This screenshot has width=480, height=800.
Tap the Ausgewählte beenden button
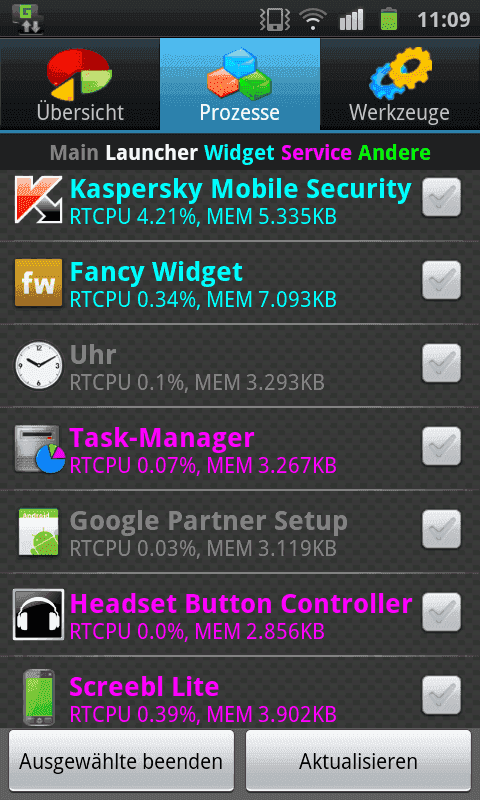[x=121, y=761]
